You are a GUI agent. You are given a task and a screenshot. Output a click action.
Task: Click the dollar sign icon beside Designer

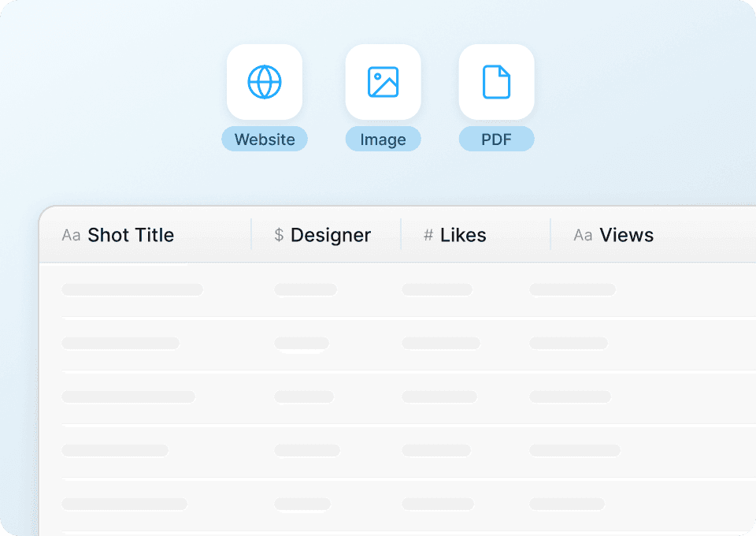(x=279, y=235)
